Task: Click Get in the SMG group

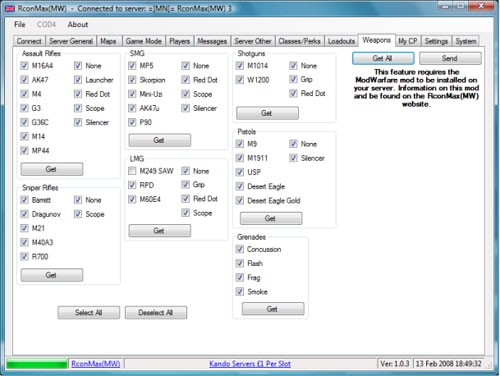Action: coord(160,140)
